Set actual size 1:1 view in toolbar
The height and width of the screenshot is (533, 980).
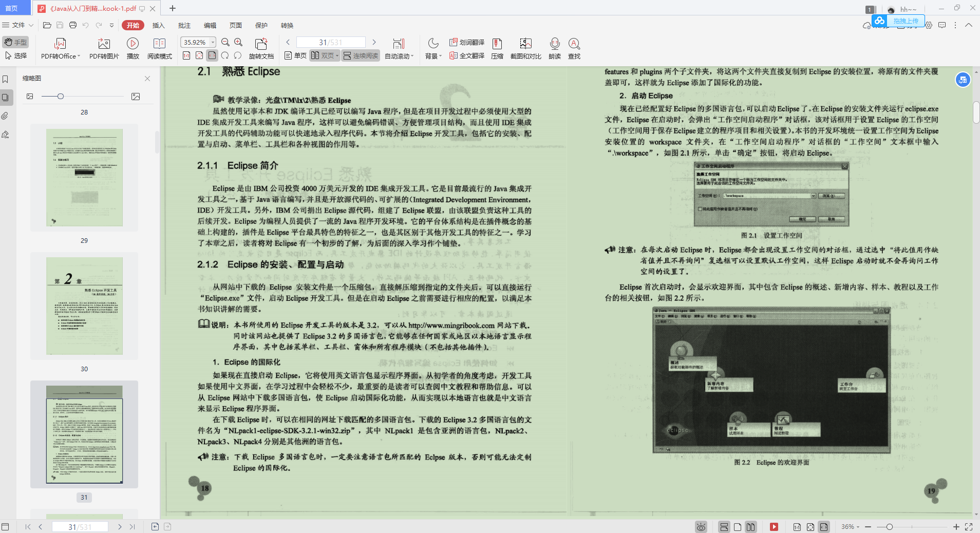tap(186, 55)
